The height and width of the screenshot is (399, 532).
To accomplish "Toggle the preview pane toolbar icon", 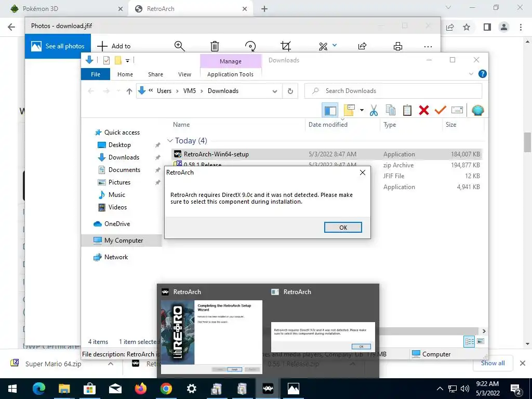I will pos(330,110).
